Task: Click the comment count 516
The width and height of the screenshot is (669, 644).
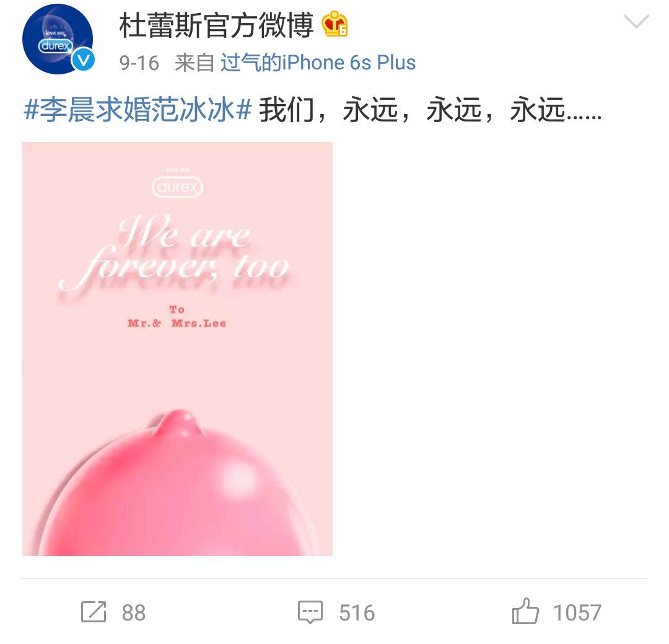Action: [357, 612]
